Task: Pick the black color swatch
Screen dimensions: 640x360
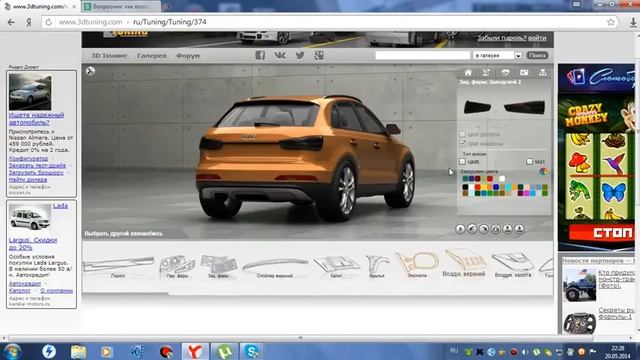Action: point(465,187)
